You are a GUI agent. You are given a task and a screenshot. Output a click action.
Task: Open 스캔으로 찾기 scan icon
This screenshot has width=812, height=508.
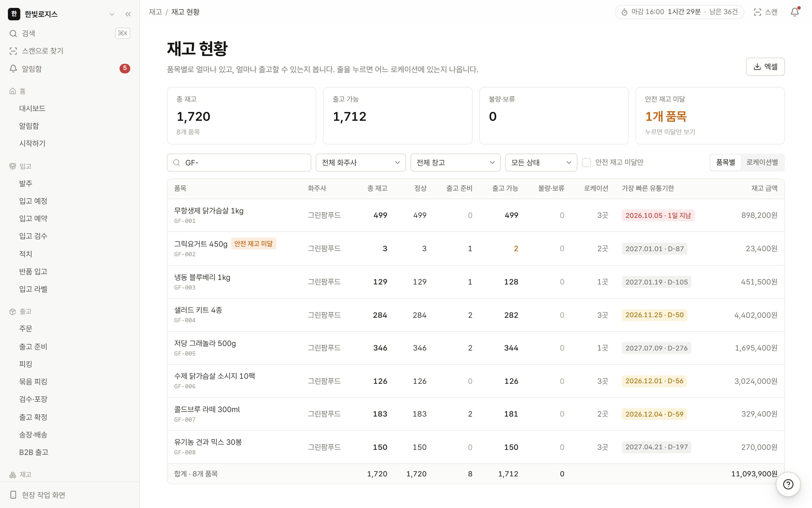click(x=13, y=51)
